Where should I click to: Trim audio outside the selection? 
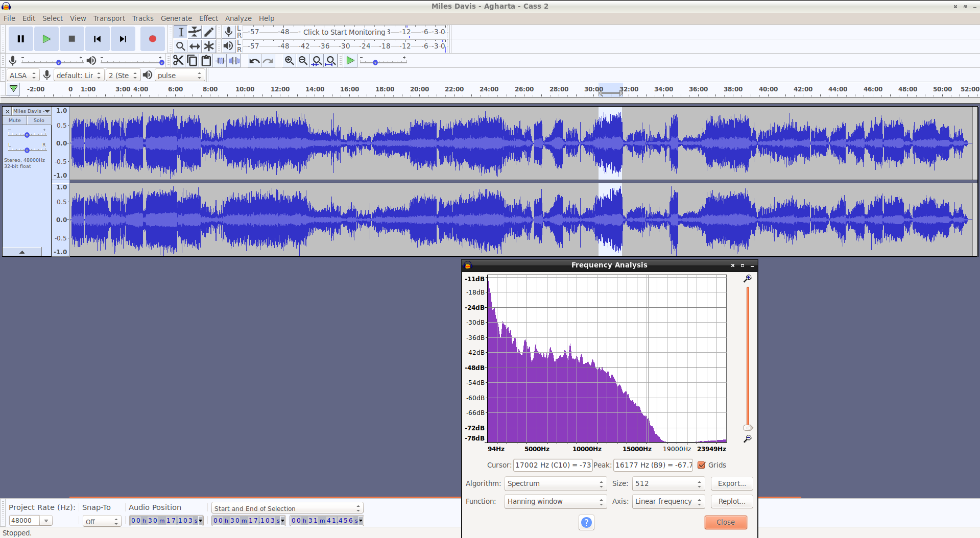[x=221, y=61]
